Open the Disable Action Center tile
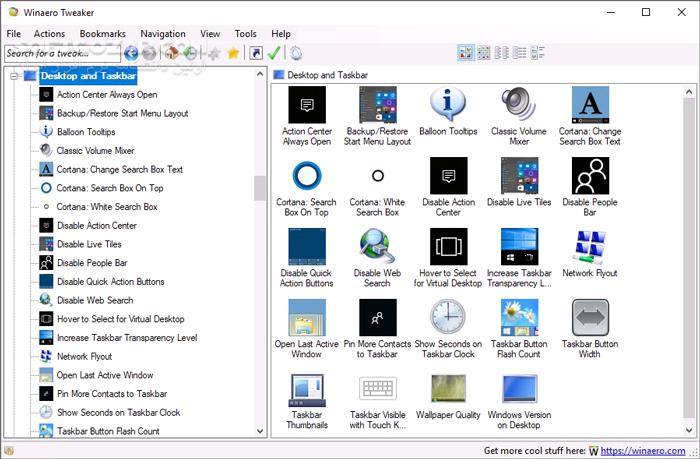This screenshot has width=700, height=459. coord(448,187)
